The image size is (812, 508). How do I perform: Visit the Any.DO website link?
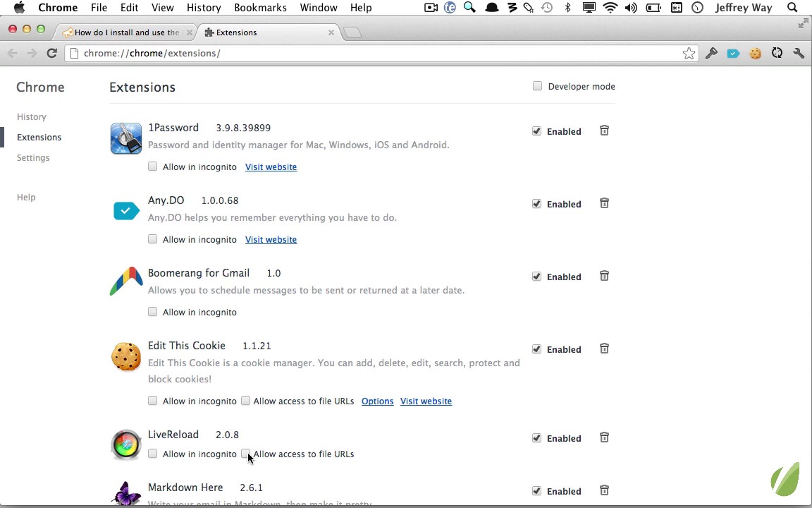[271, 239]
